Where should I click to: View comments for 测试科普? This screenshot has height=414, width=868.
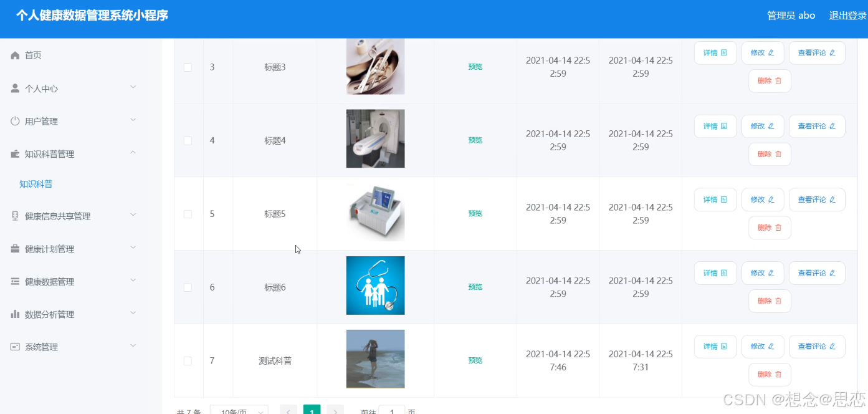coord(817,347)
